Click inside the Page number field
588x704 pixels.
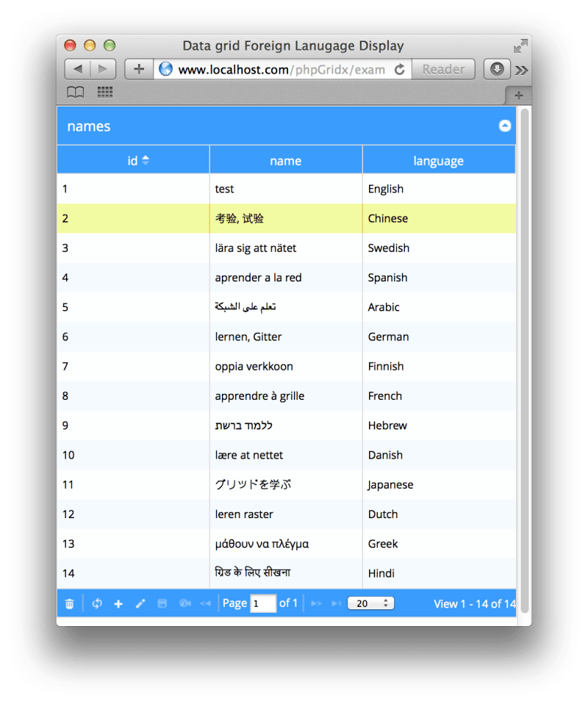coord(262,603)
